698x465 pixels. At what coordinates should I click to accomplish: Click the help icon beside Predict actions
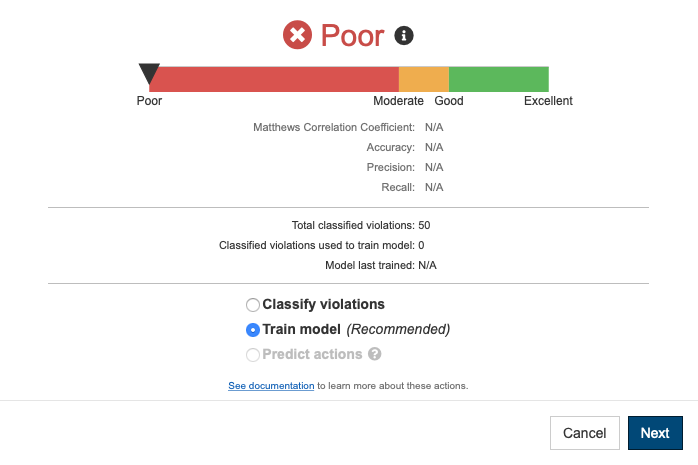(375, 354)
